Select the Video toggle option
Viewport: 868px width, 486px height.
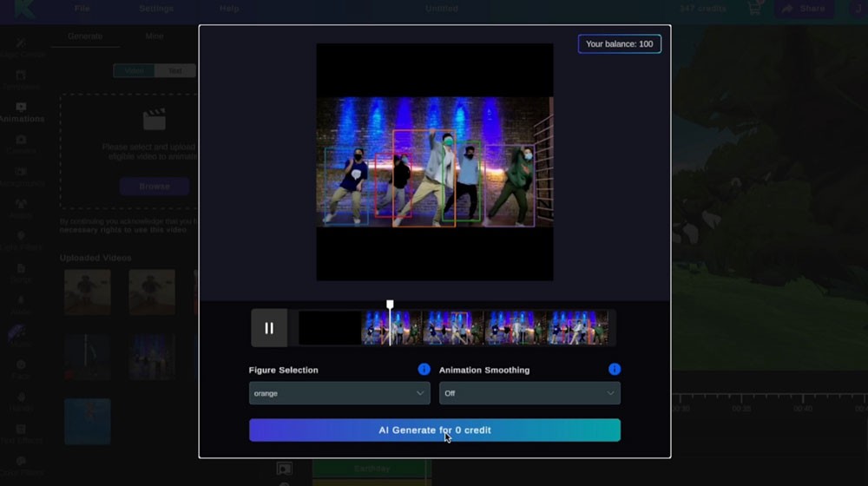[134, 71]
